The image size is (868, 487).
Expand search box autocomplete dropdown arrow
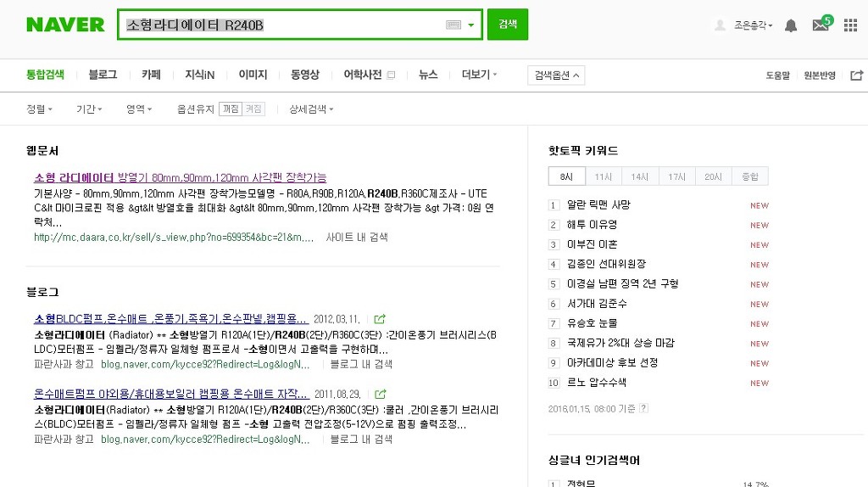[x=471, y=25]
